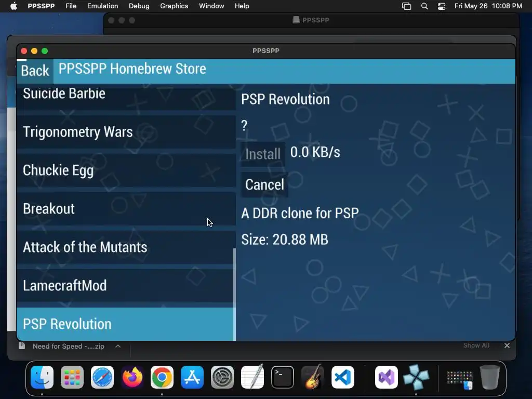Screen dimensions: 532x399
Task: Select LamecraftMod in the list
Action: click(x=126, y=285)
